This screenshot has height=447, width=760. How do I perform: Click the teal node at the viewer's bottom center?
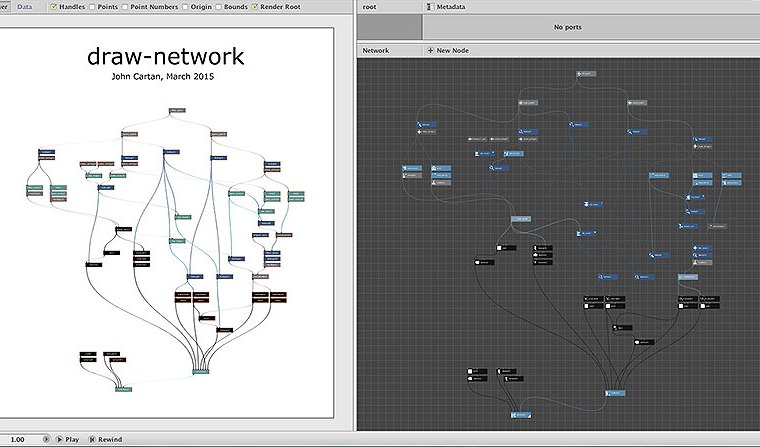coord(201,372)
